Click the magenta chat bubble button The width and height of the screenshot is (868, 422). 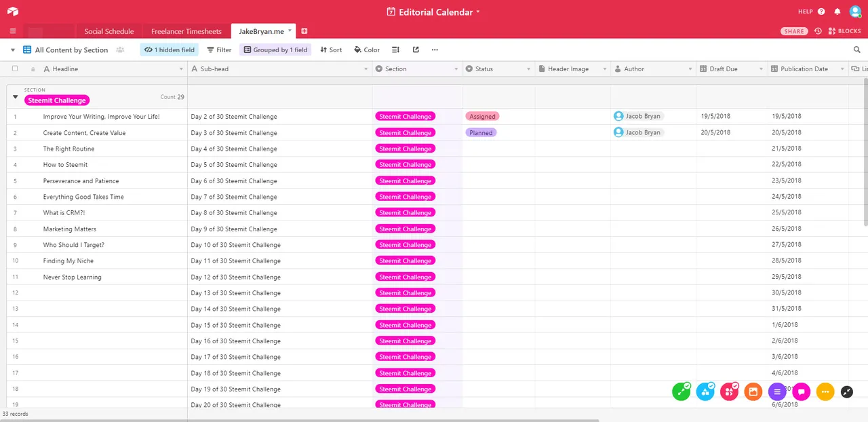801,391
